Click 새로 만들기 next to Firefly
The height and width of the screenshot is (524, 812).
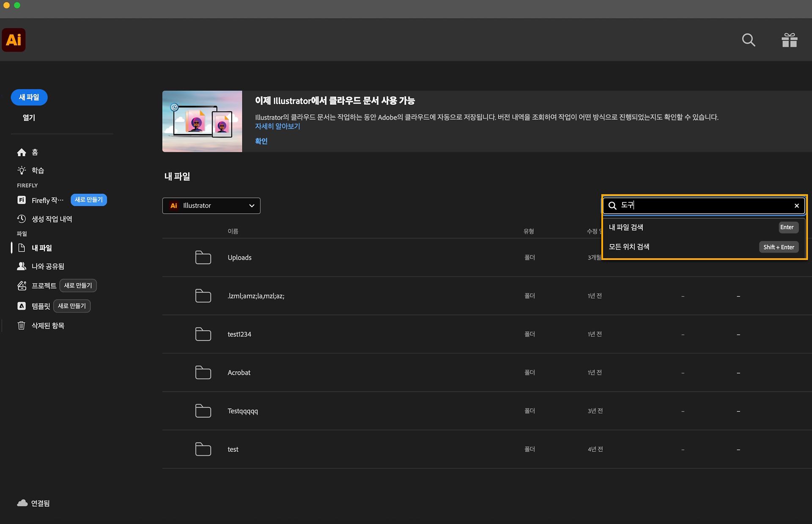click(89, 200)
